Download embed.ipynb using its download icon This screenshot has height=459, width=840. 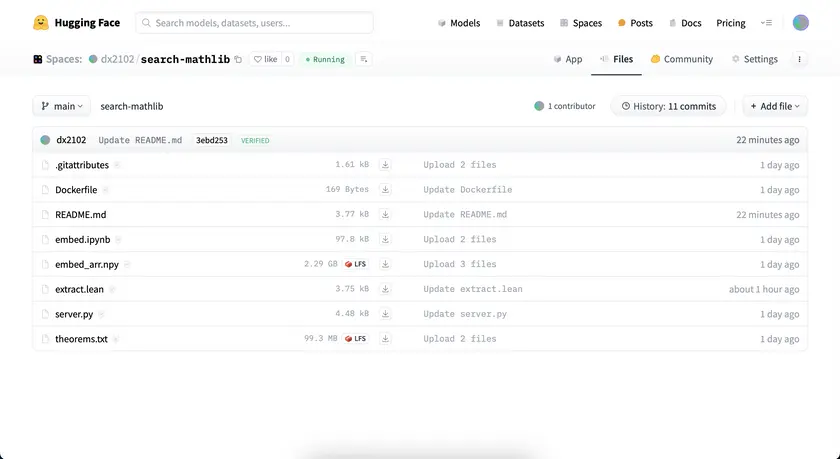click(385, 239)
